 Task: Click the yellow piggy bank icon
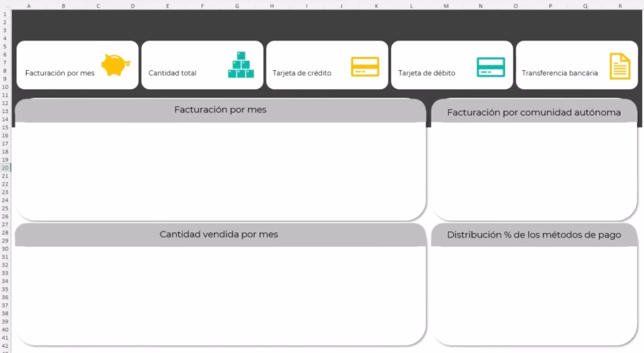point(116,65)
